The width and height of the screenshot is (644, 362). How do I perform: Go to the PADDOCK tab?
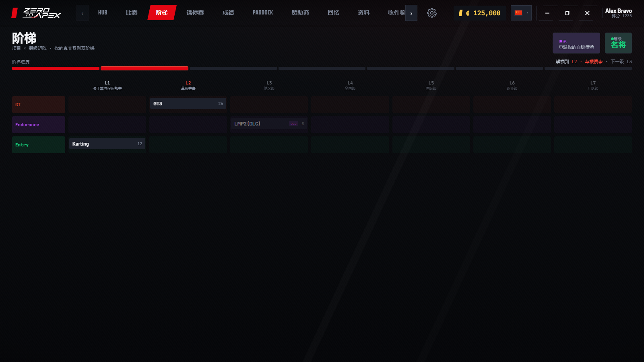(262, 13)
